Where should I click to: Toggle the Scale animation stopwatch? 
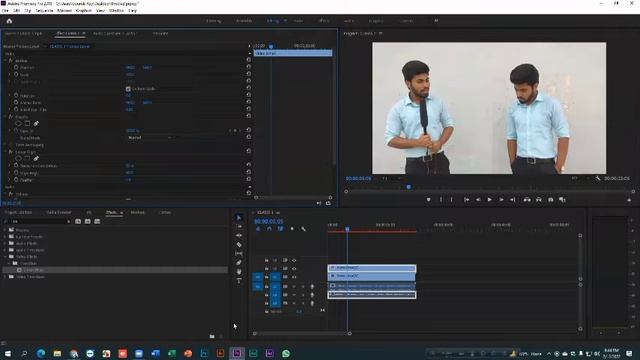pos(16,74)
